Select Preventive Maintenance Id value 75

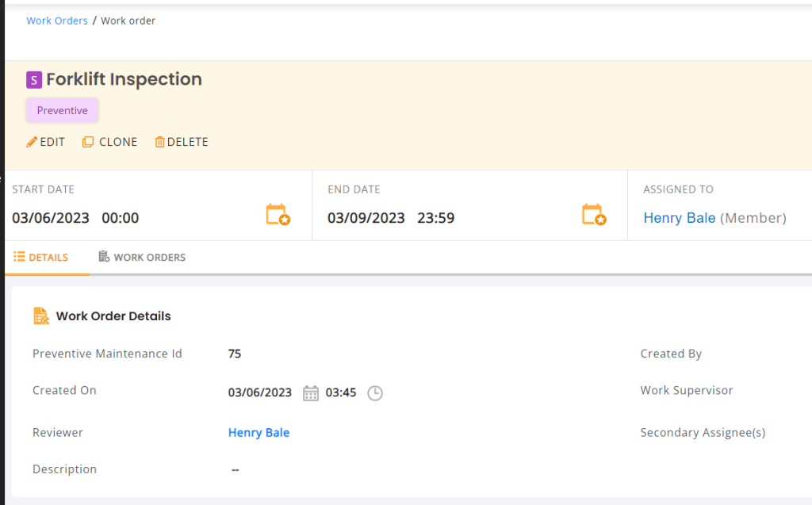(235, 354)
